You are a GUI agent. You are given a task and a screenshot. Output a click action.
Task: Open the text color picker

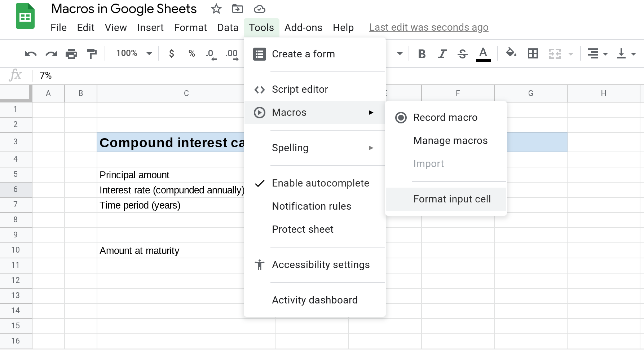pos(483,54)
